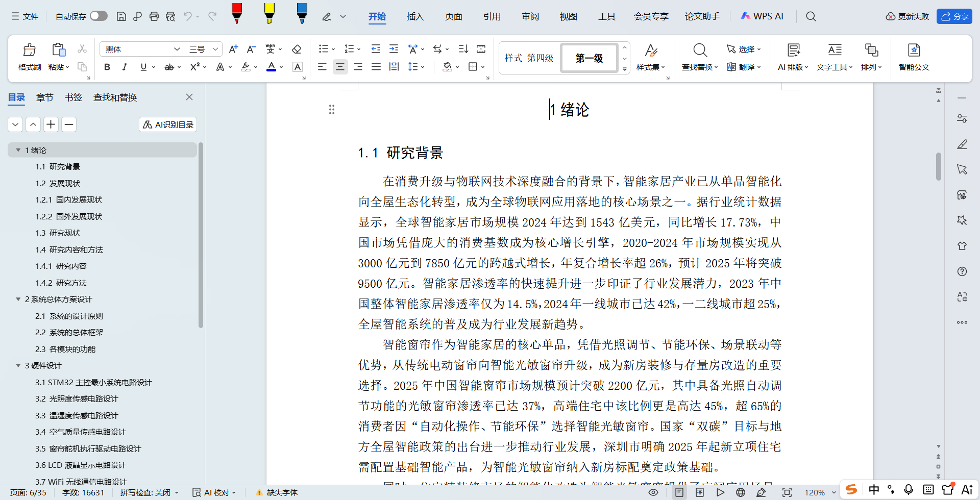This screenshot has height=500, width=980.
Task: Click the 更新失败 status button
Action: pyautogui.click(x=908, y=16)
